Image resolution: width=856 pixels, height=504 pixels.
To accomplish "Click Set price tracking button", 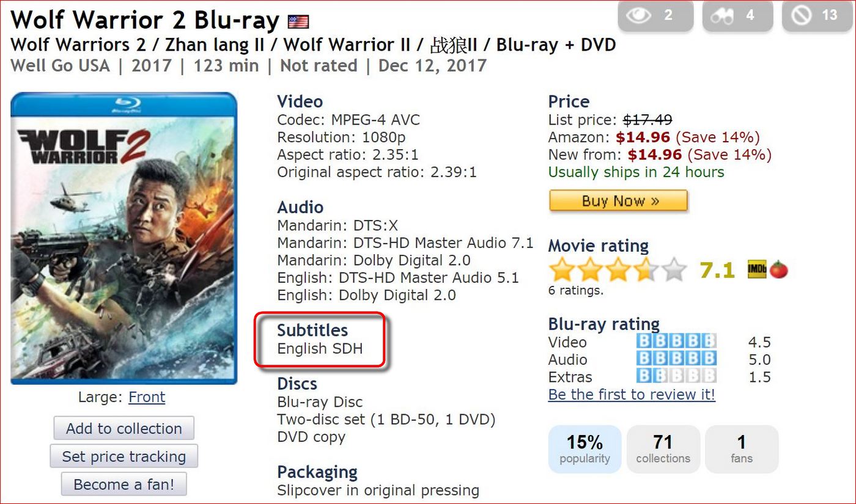I will pos(124,456).
